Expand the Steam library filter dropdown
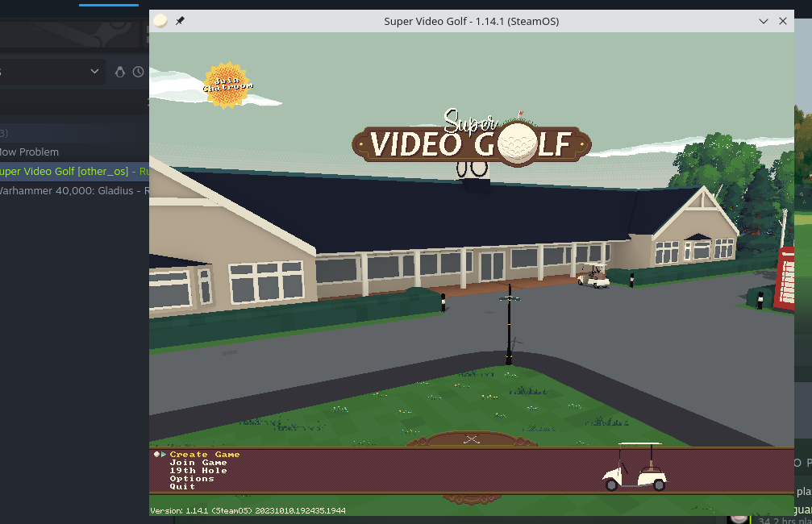This screenshot has width=812, height=524. coord(94,72)
